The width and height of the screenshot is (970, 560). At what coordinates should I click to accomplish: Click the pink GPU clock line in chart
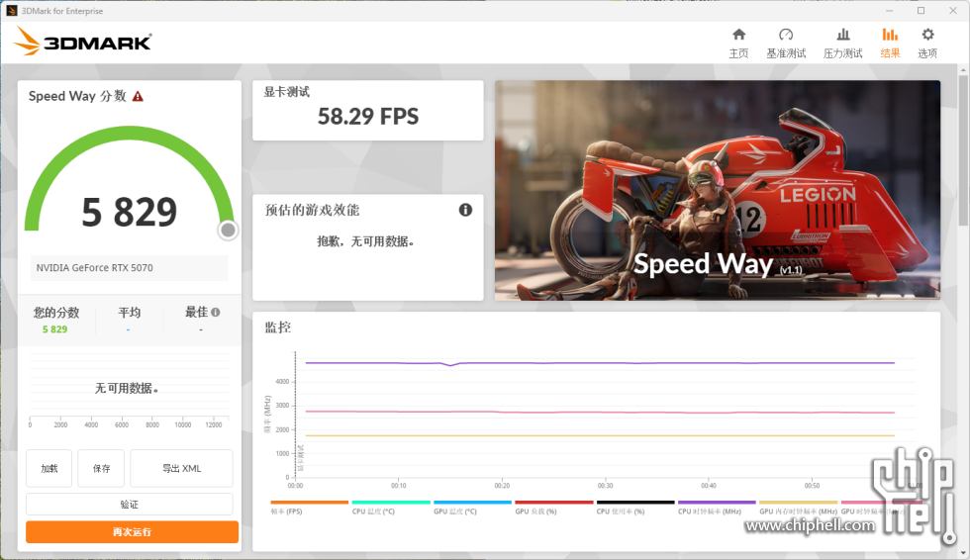point(600,412)
